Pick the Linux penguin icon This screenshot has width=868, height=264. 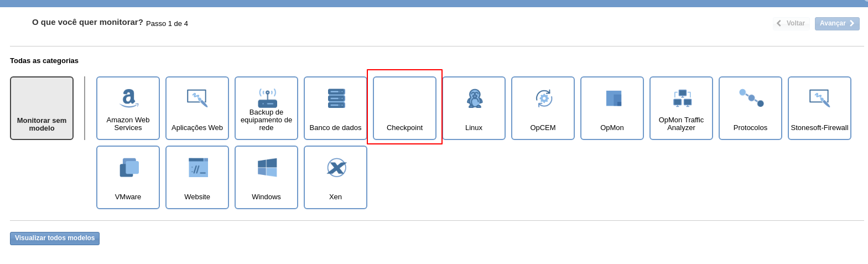(x=474, y=99)
